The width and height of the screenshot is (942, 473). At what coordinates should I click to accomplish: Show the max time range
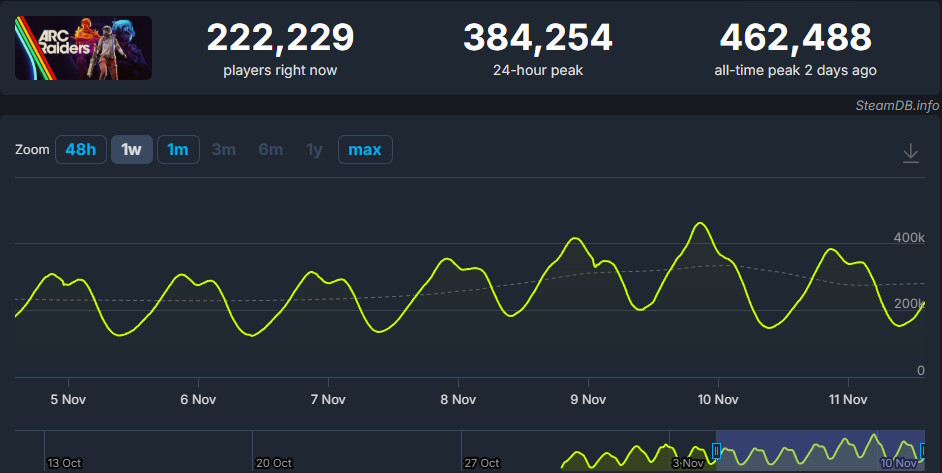[x=365, y=150]
